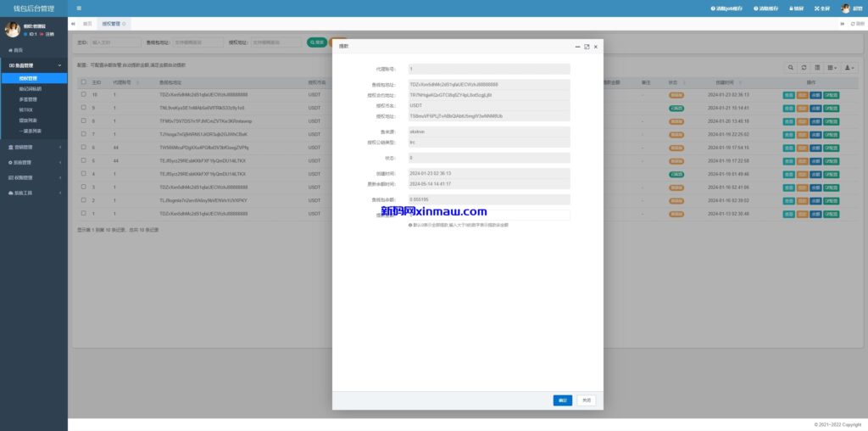Click the withdrawal amount input field
Viewport: 868px width, 431px height.
click(x=489, y=215)
